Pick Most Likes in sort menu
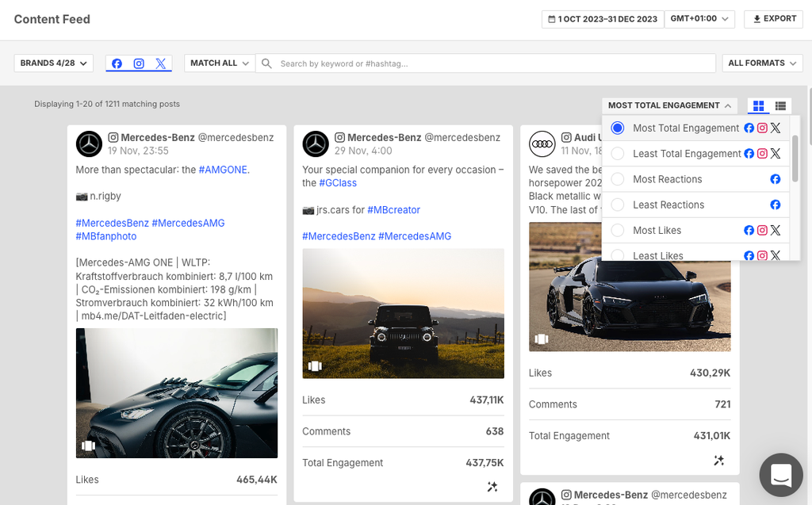Viewport: 812px width, 505px height. (x=618, y=231)
